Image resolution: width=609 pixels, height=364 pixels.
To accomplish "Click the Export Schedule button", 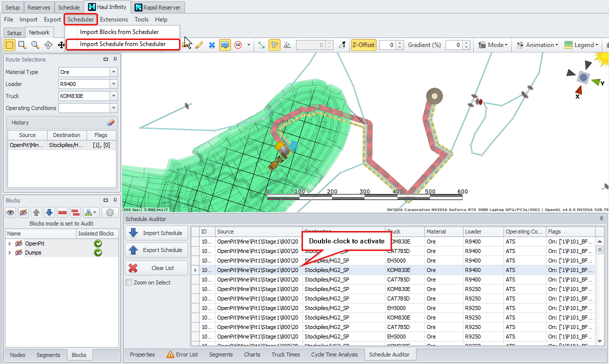I will [156, 250].
